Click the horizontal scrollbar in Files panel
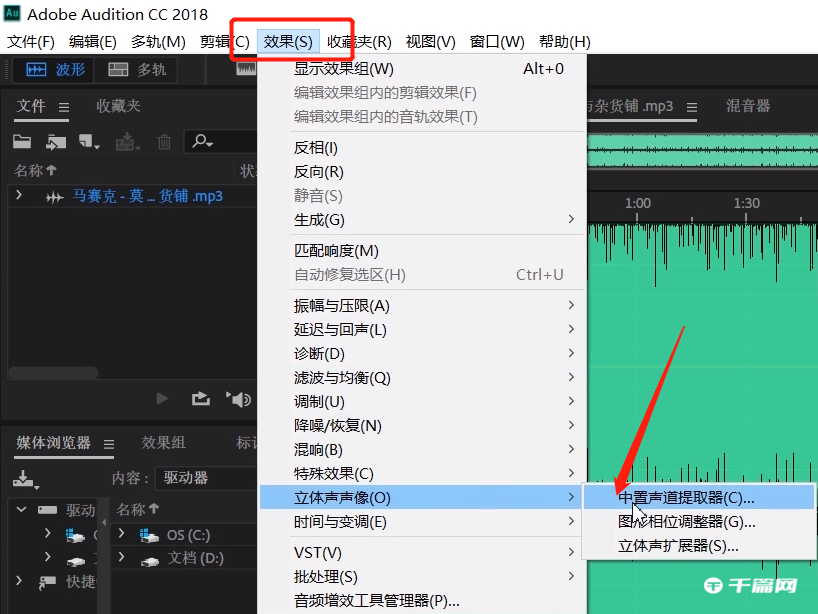Image resolution: width=818 pixels, height=614 pixels. point(52,372)
